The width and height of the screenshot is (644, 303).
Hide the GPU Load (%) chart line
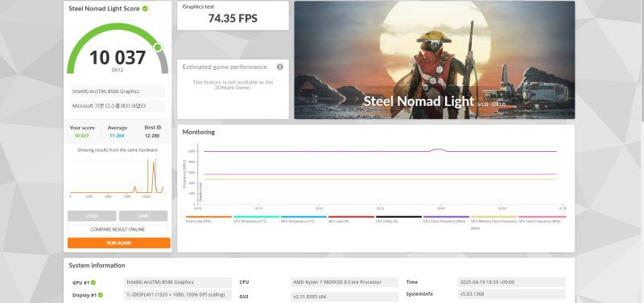pos(351,219)
